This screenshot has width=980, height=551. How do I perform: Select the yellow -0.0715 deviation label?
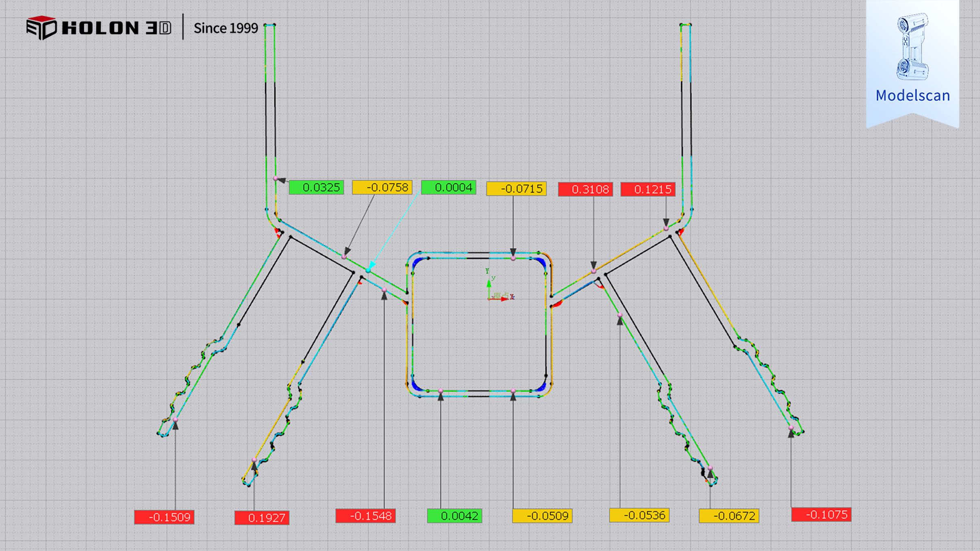pyautogui.click(x=516, y=189)
